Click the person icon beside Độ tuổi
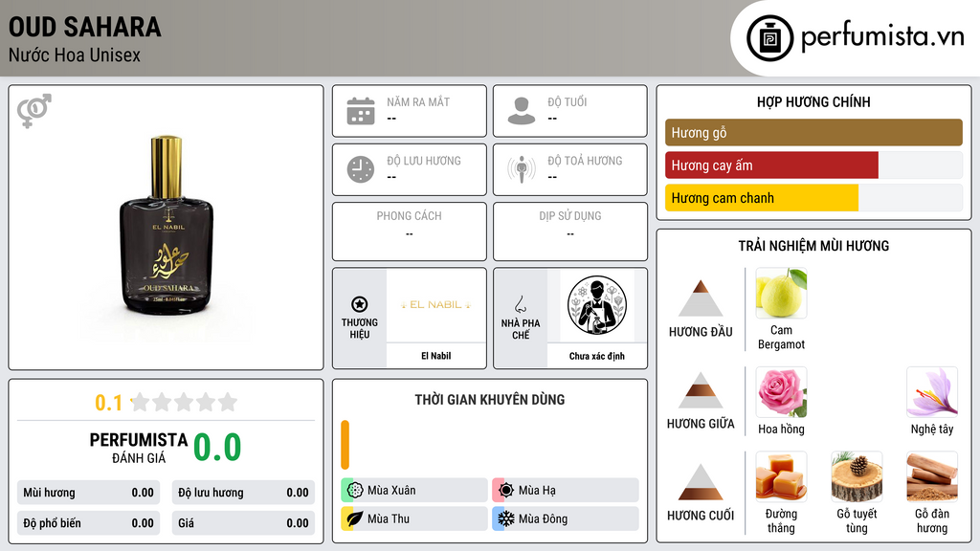The image size is (980, 551). point(522,111)
